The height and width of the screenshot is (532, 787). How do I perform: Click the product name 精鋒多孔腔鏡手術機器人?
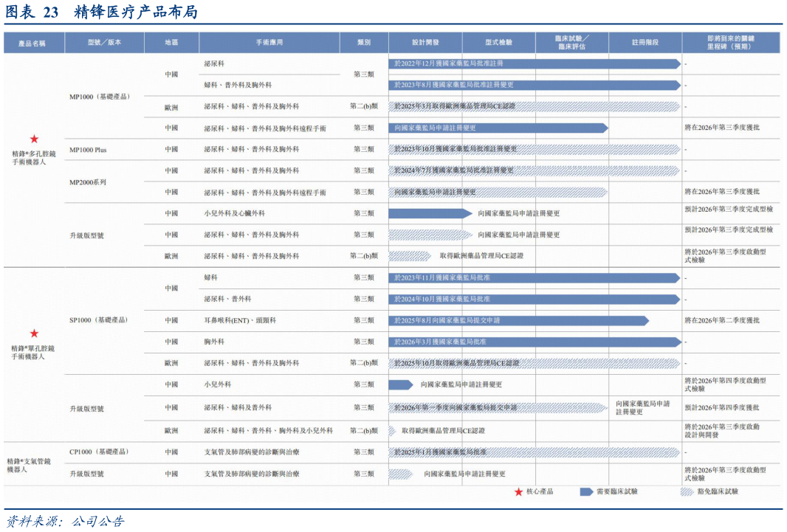(x=34, y=158)
